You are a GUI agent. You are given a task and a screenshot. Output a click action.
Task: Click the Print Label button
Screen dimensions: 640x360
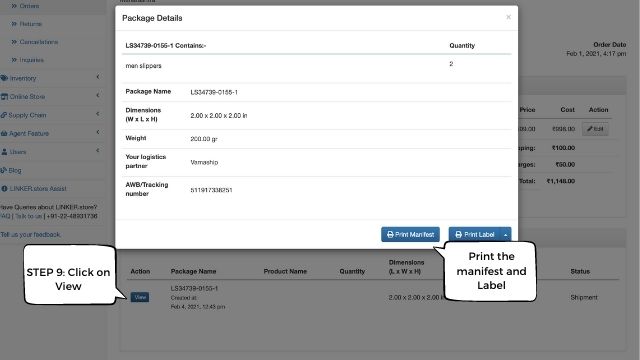tap(475, 235)
